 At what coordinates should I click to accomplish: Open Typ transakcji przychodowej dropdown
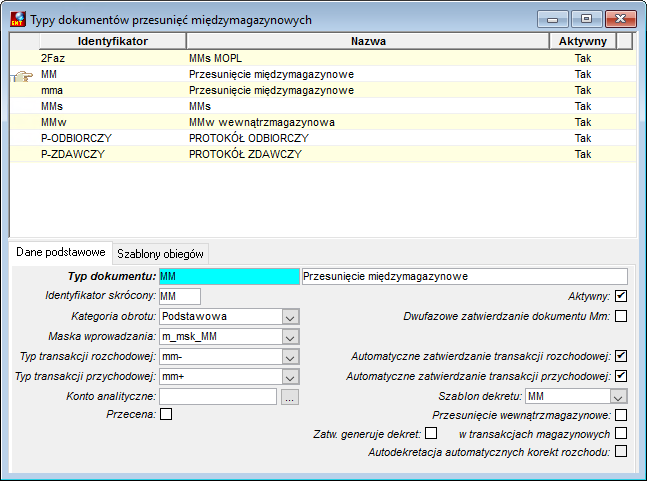tap(290, 377)
